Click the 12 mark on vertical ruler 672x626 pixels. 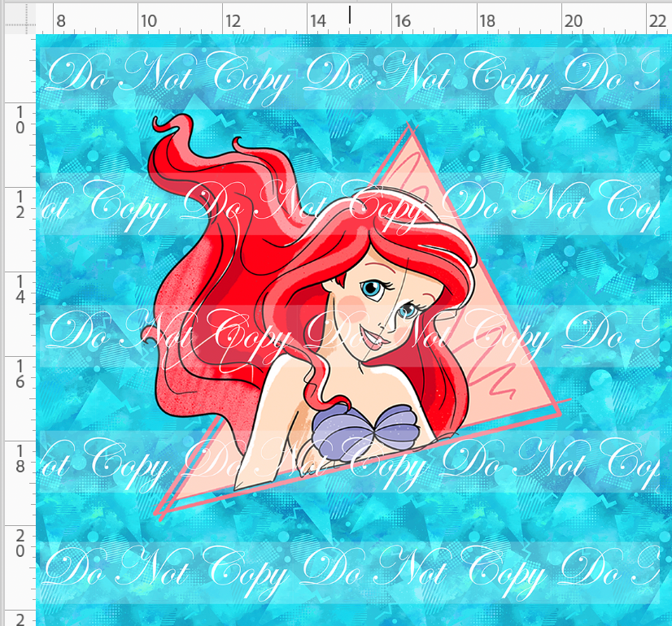[20, 204]
